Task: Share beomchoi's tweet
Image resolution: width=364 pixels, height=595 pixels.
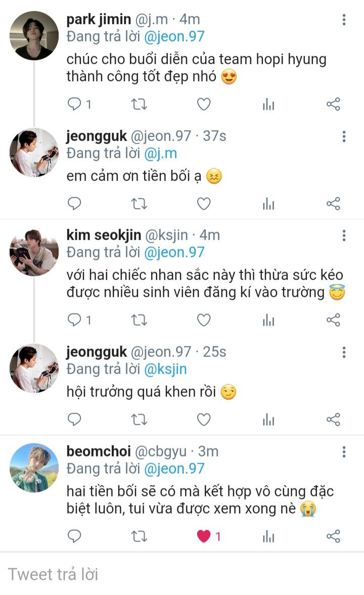Action: click(x=333, y=536)
